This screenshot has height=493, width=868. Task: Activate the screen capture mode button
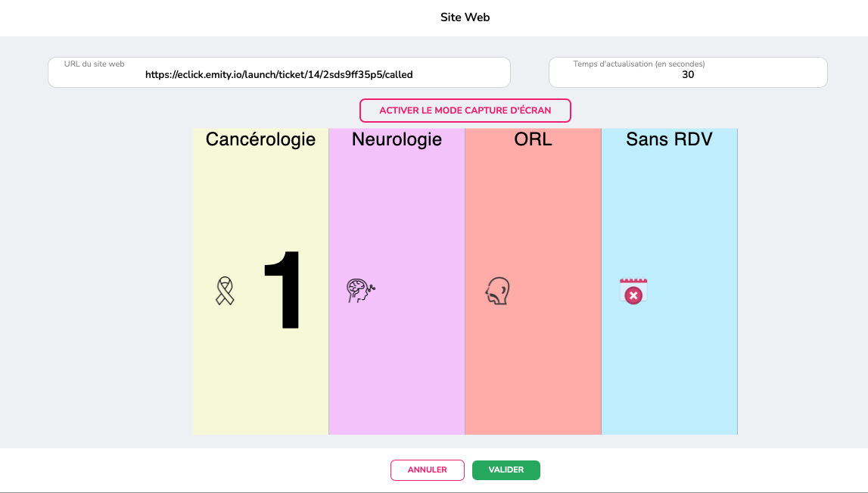pyautogui.click(x=465, y=111)
